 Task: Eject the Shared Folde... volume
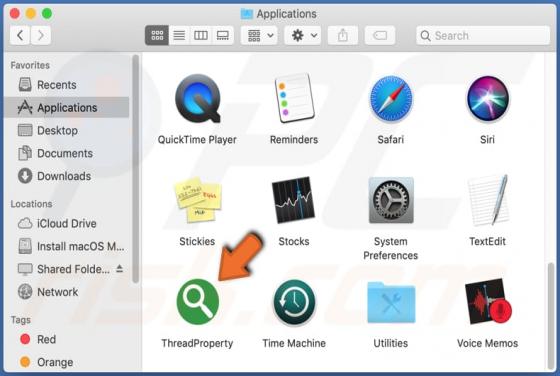coord(120,269)
